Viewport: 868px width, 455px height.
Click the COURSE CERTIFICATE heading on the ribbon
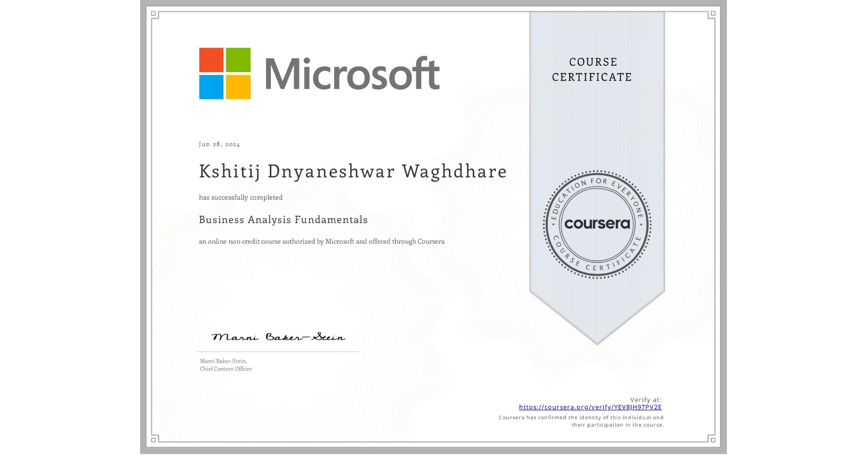pyautogui.click(x=592, y=69)
